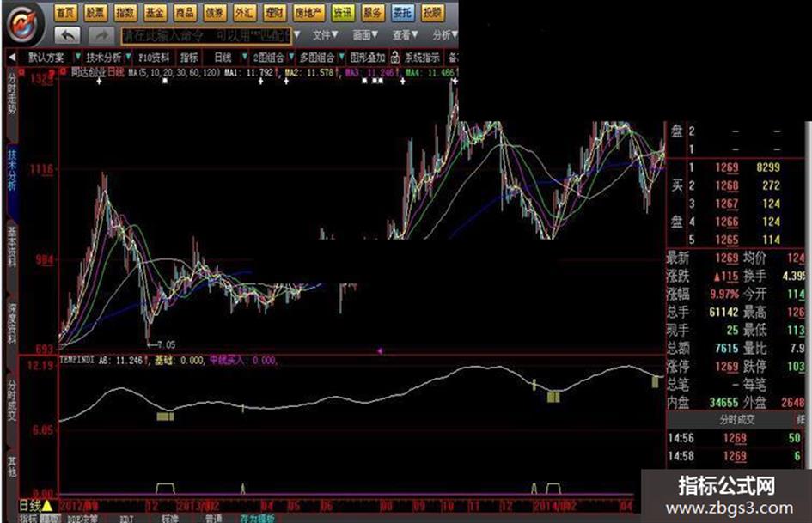Screen dimensions: 812x523
Task: Expand the 多图组合 dropdown arrow
Action: 342,57
